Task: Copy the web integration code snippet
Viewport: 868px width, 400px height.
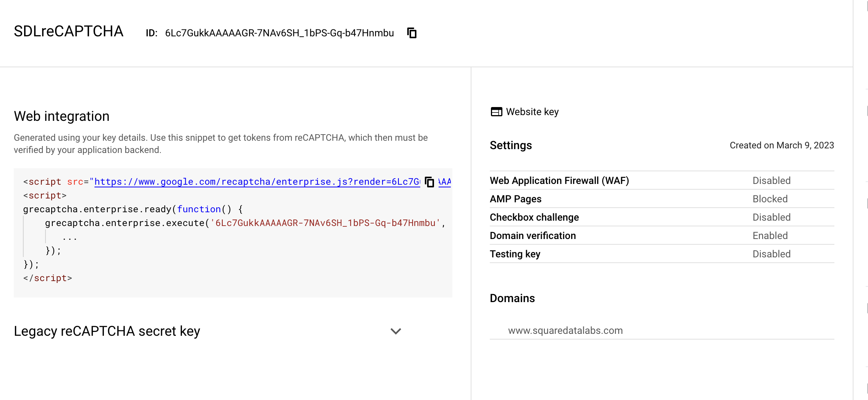Action: [429, 182]
